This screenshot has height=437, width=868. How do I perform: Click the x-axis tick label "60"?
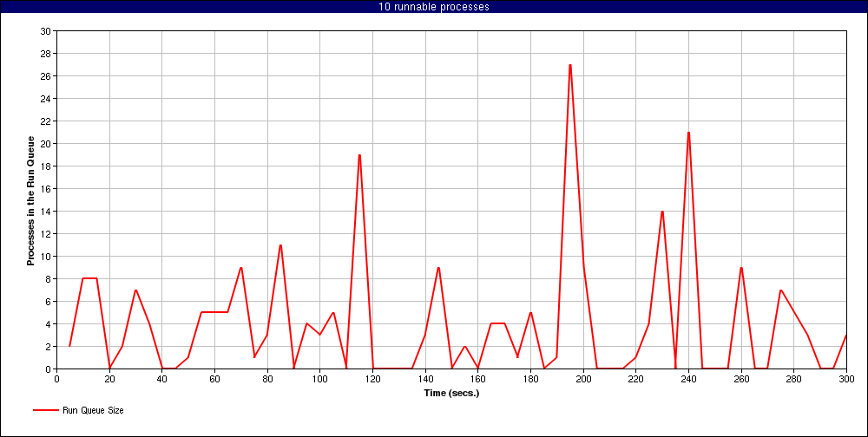coord(214,379)
